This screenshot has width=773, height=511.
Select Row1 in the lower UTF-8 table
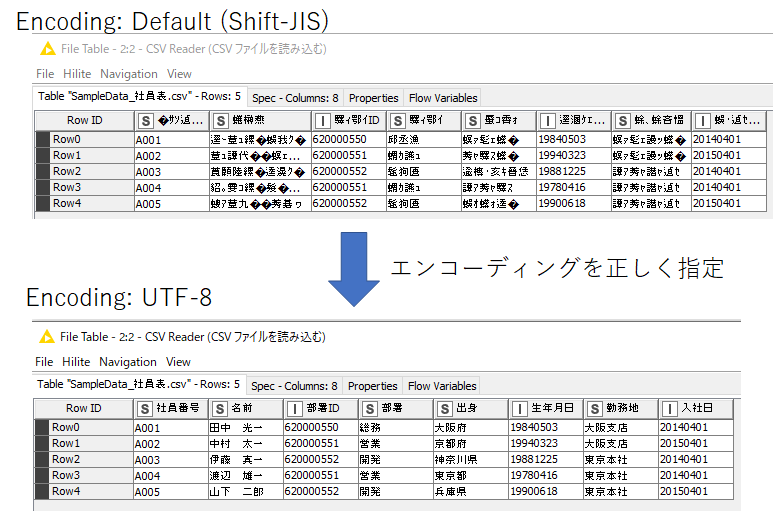tap(83, 443)
